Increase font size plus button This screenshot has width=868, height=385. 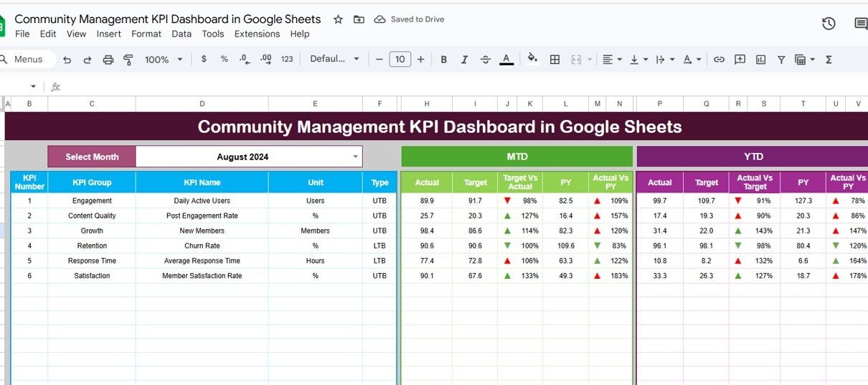pyautogui.click(x=421, y=60)
